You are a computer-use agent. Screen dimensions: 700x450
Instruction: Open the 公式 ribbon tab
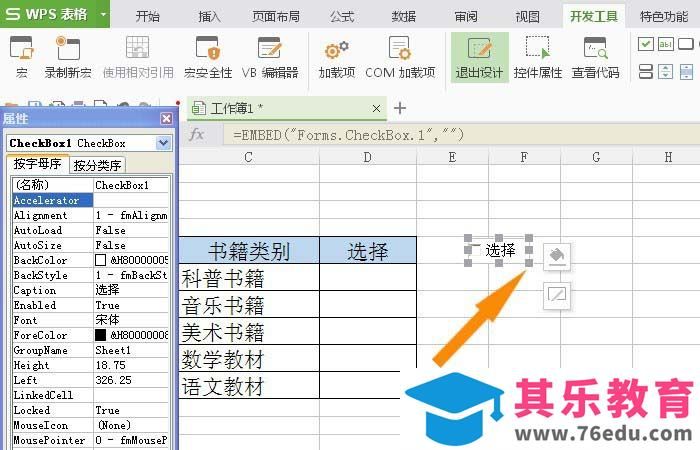tap(342, 17)
